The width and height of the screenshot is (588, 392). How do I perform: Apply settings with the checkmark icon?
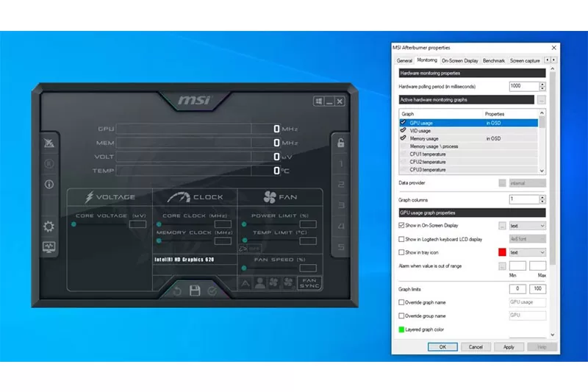(212, 291)
